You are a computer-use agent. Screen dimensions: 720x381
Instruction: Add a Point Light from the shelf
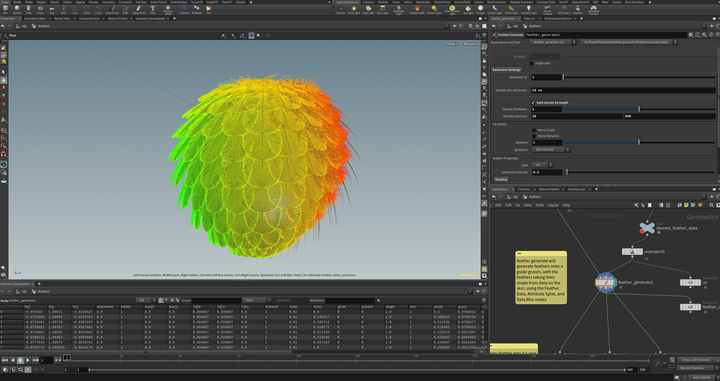pos(354,10)
